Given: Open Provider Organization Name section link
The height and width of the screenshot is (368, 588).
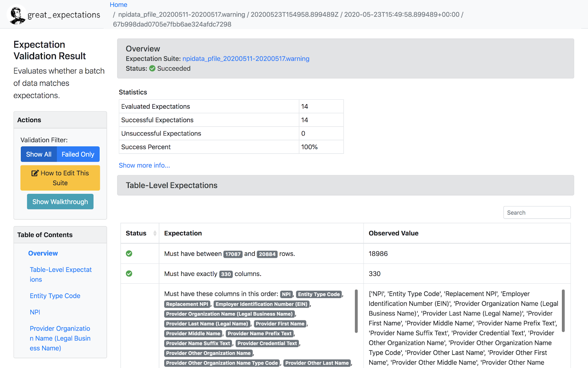Looking at the screenshot, I should pos(60,338).
